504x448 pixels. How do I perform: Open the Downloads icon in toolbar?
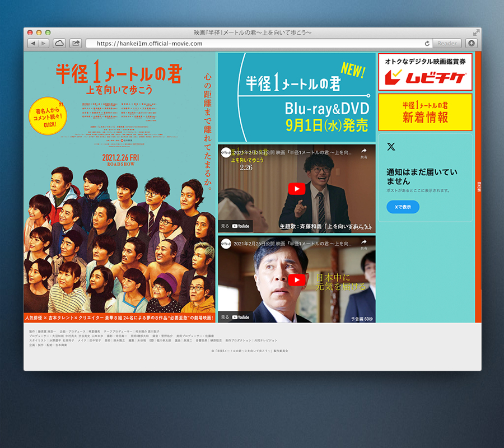click(x=472, y=43)
